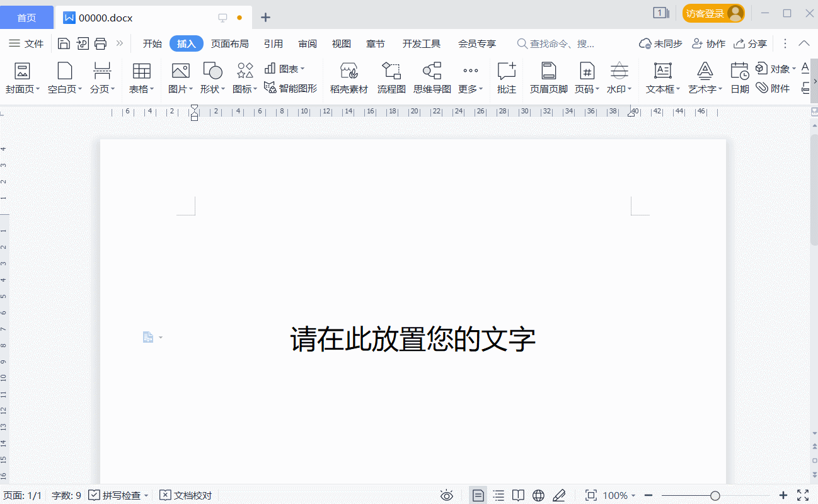Open the 思维导图 mind map tool
The width and height of the screenshot is (818, 504).
coord(432,71)
